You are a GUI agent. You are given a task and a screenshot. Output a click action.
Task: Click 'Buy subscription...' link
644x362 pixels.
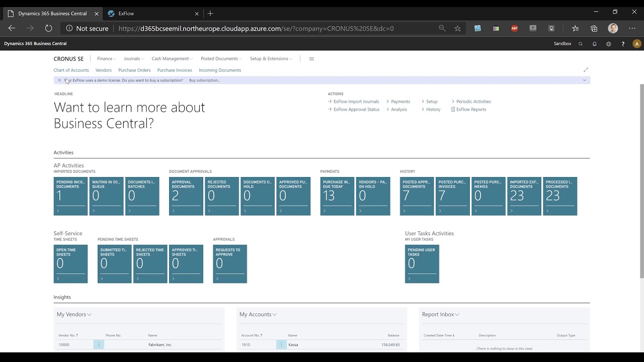coord(205,80)
